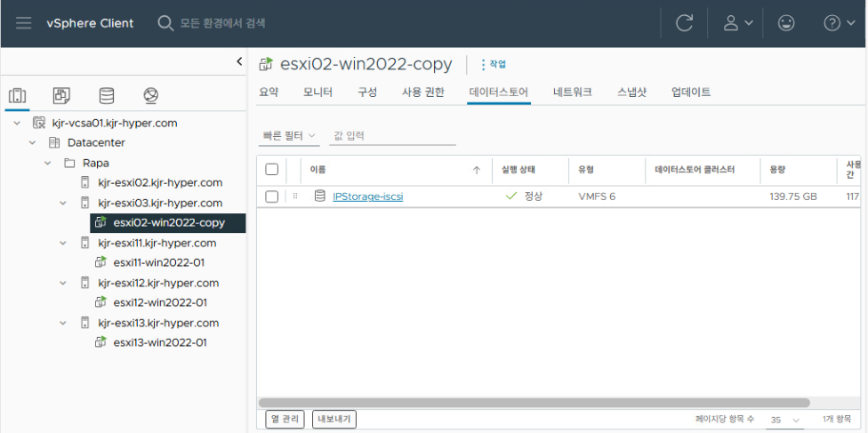This screenshot has width=868, height=433.
Task: Click the 139.75 GB capacity cell
Action: point(793,196)
